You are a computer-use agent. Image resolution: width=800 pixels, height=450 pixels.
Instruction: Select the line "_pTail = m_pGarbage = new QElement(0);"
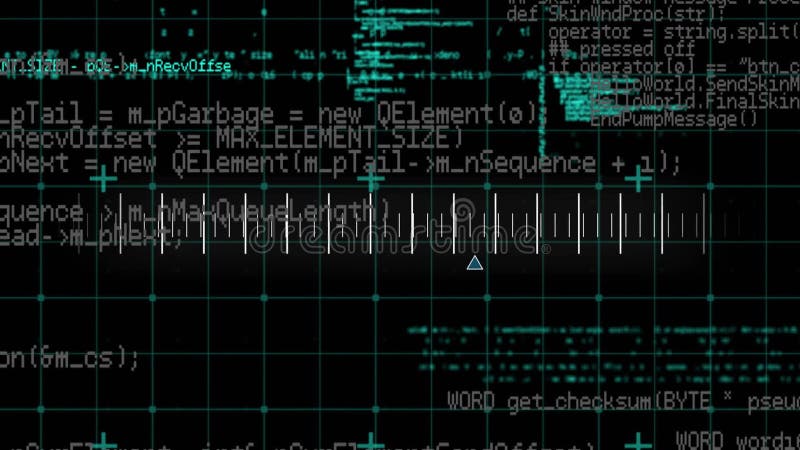click(x=273, y=114)
